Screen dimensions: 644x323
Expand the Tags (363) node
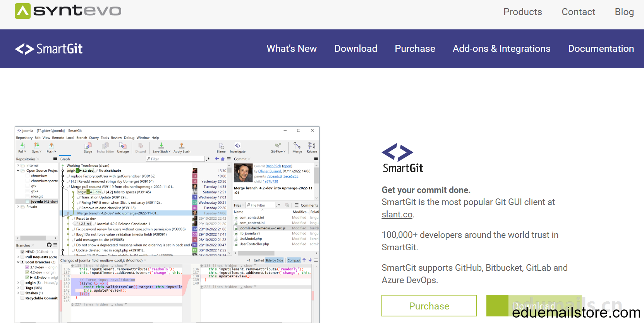[x=18, y=288]
